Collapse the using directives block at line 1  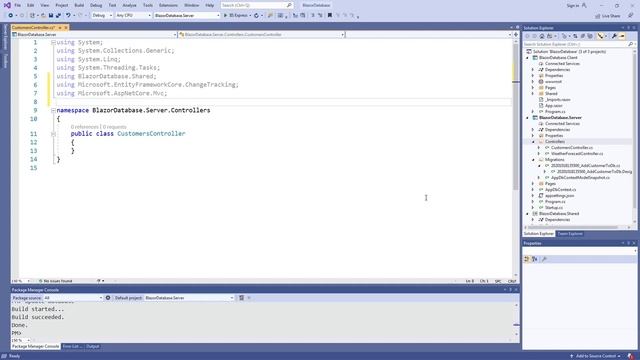point(53,42)
